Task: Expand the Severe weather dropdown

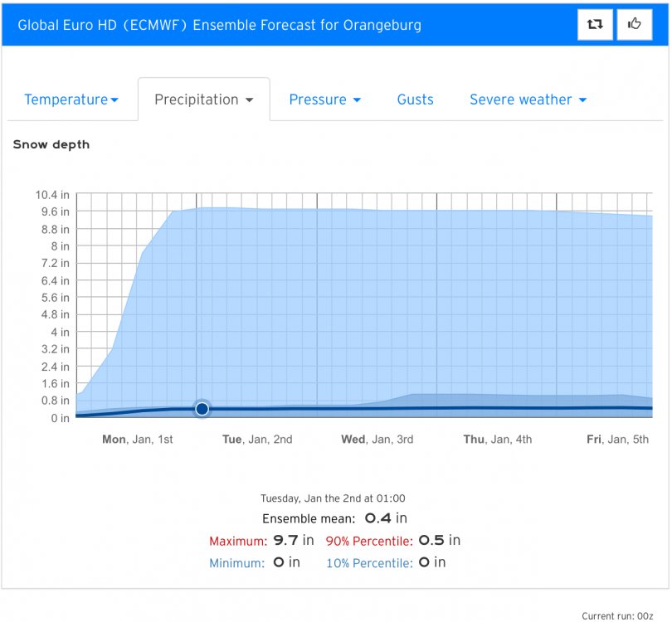Action: click(x=528, y=100)
